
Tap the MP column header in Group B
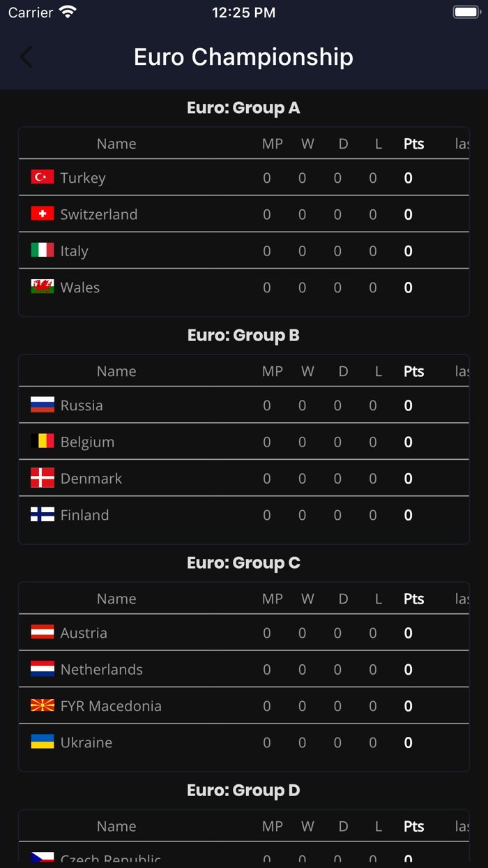[272, 371]
